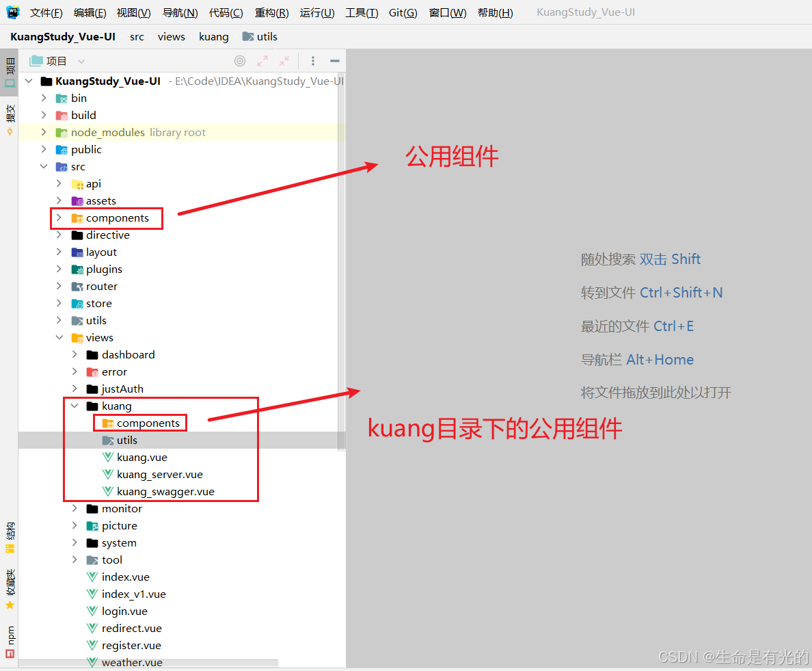Collapse the kuang folder chevron
Viewport: 812px width, 671px height.
[75, 406]
